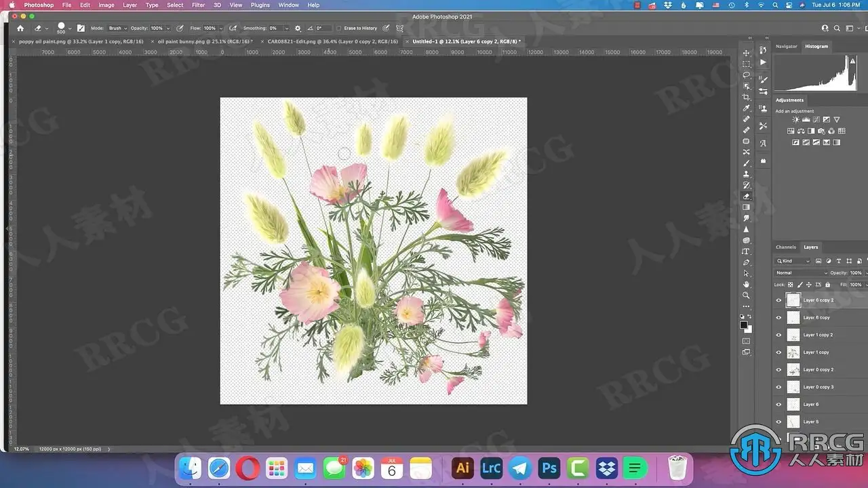The height and width of the screenshot is (488, 868).
Task: Select the Crop tool
Action: pos(747,97)
